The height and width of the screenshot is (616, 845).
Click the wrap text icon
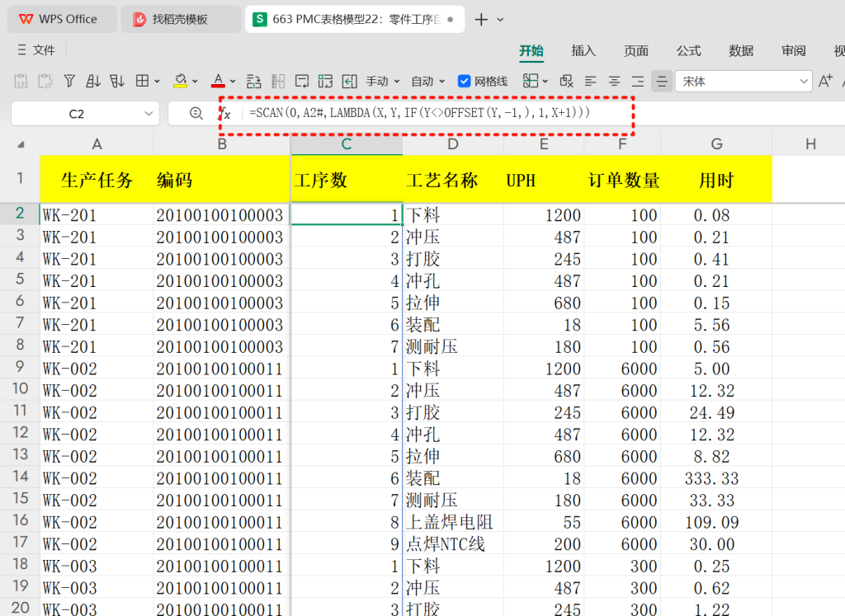tap(302, 82)
